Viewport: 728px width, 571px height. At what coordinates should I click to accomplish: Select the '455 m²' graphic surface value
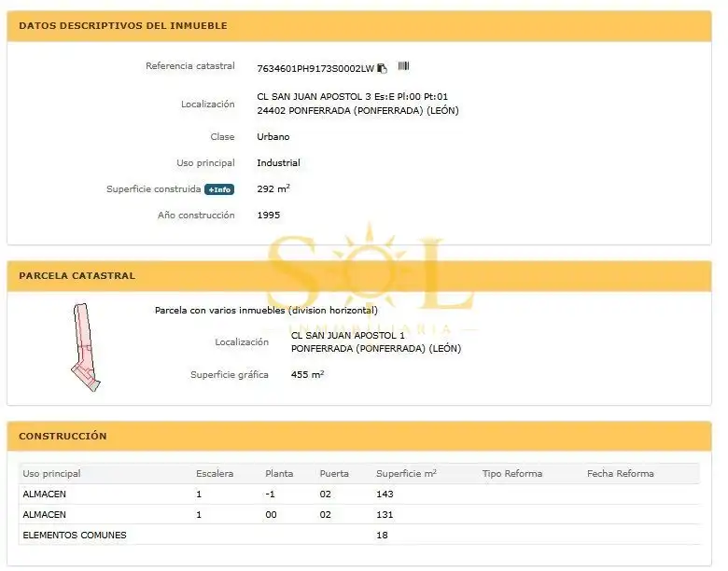(307, 374)
